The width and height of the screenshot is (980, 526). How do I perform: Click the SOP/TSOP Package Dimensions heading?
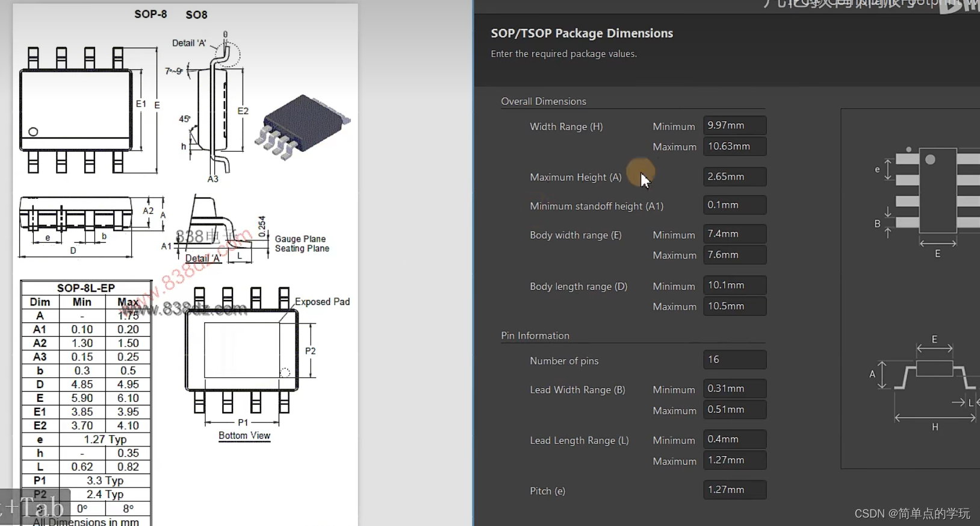click(x=581, y=34)
